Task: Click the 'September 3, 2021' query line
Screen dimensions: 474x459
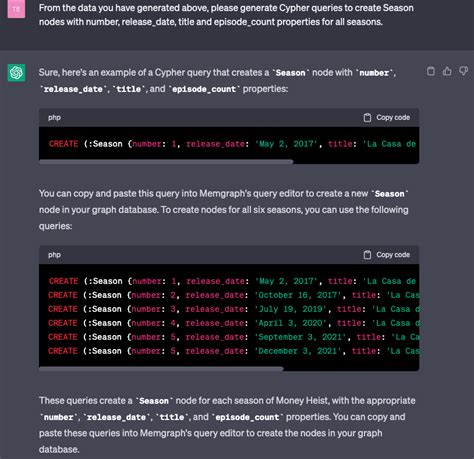Action: (x=233, y=337)
